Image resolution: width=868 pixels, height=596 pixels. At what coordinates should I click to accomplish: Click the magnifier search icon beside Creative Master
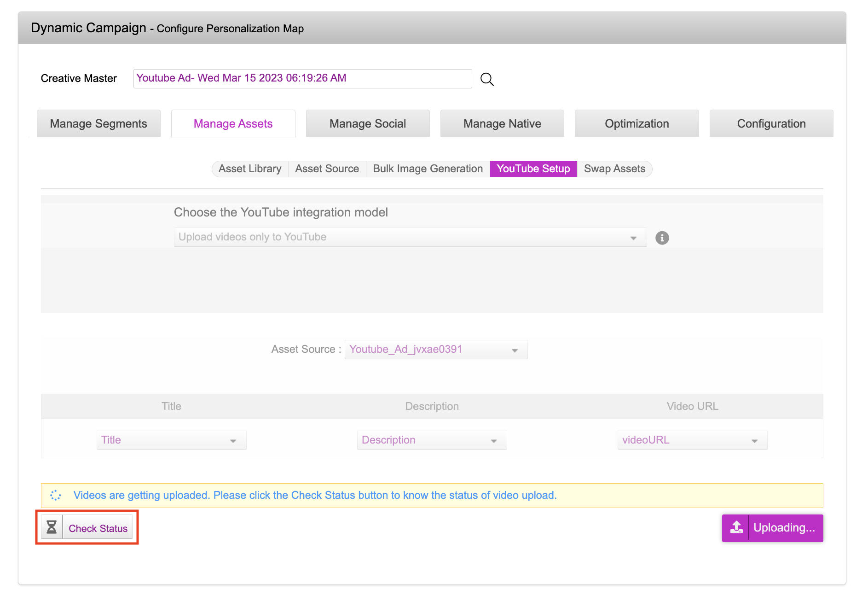[487, 79]
